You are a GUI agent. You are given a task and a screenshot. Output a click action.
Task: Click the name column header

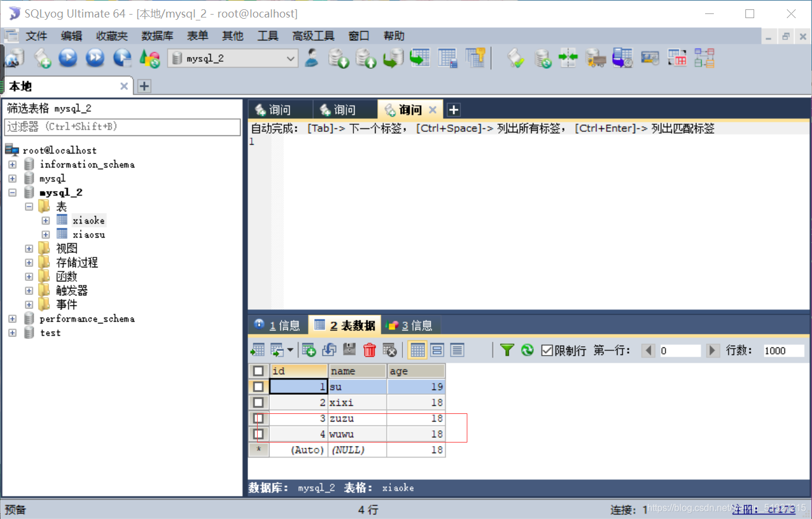(x=358, y=371)
